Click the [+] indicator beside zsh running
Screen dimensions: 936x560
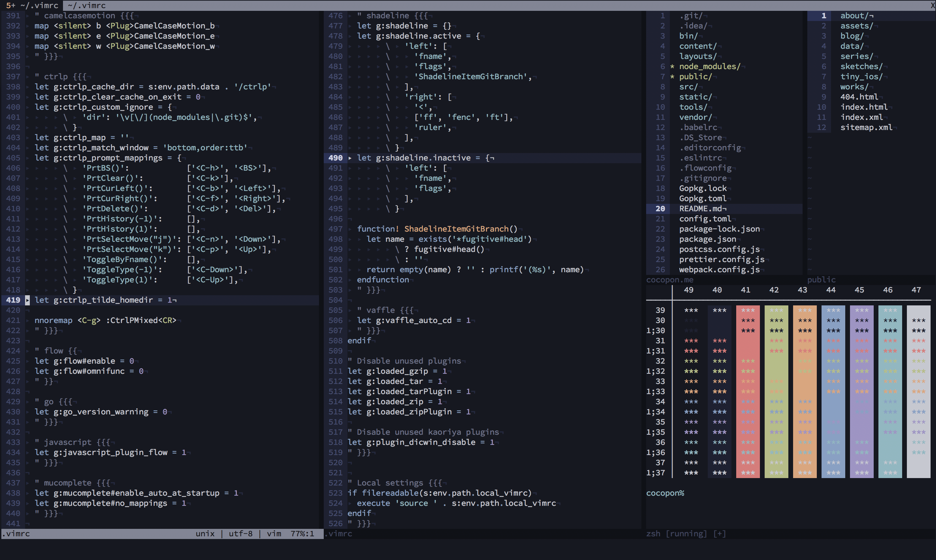coord(720,533)
